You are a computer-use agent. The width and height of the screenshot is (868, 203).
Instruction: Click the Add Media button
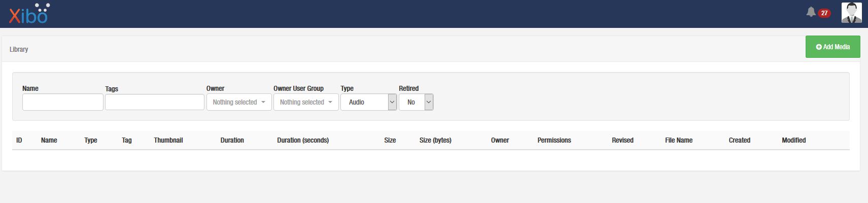point(832,47)
